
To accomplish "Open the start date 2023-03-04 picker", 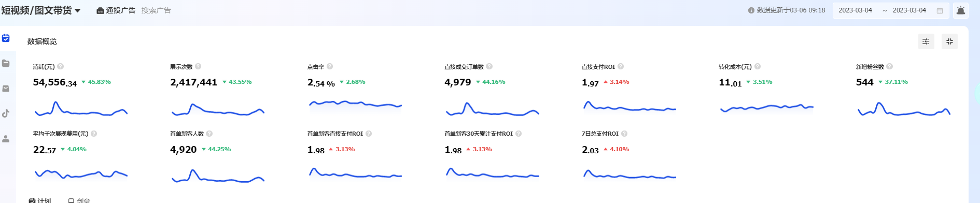I will 855,10.
